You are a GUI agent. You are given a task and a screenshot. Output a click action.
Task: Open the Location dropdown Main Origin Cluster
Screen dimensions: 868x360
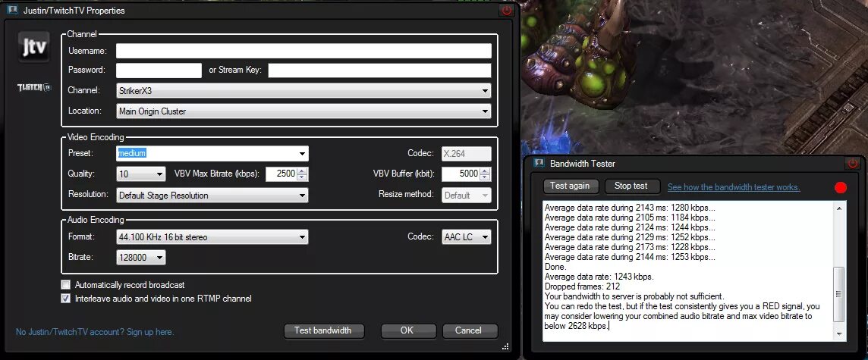click(304, 111)
